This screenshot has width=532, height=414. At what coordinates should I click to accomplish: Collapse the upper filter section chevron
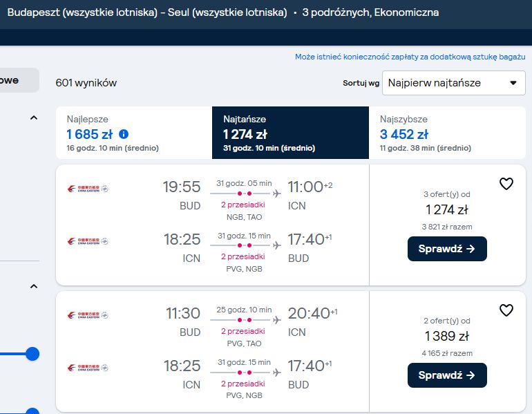[34, 117]
